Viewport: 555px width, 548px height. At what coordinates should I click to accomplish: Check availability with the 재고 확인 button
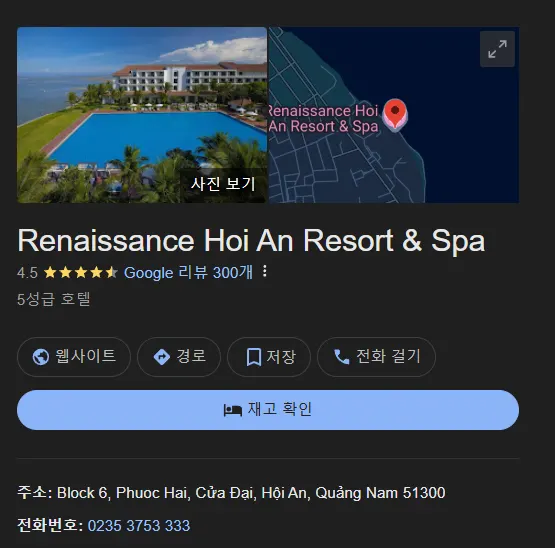pyautogui.click(x=268, y=410)
